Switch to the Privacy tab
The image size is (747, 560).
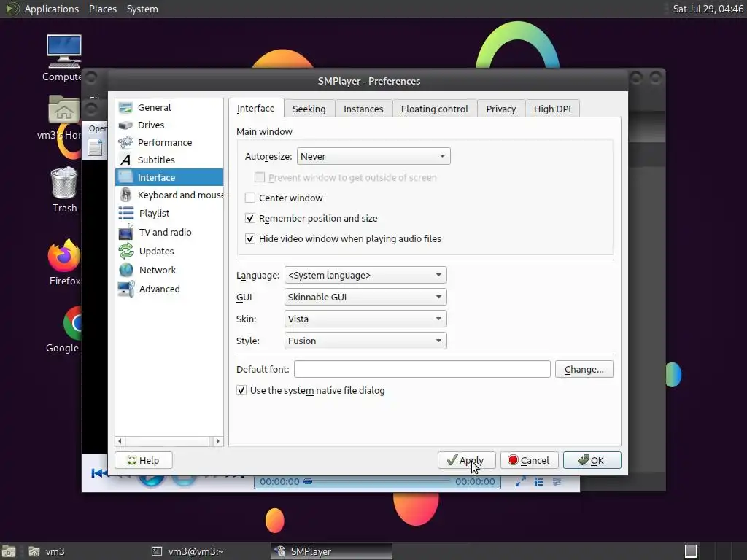(x=500, y=109)
